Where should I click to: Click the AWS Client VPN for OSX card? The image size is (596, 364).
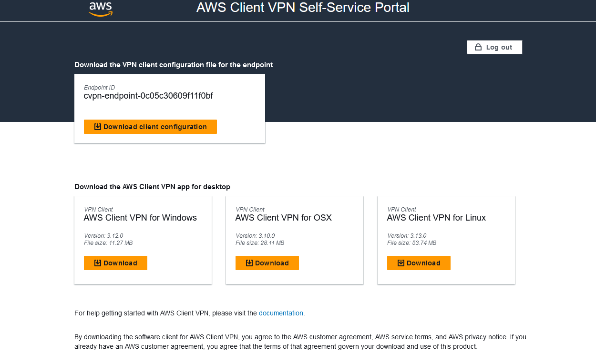[294, 240]
